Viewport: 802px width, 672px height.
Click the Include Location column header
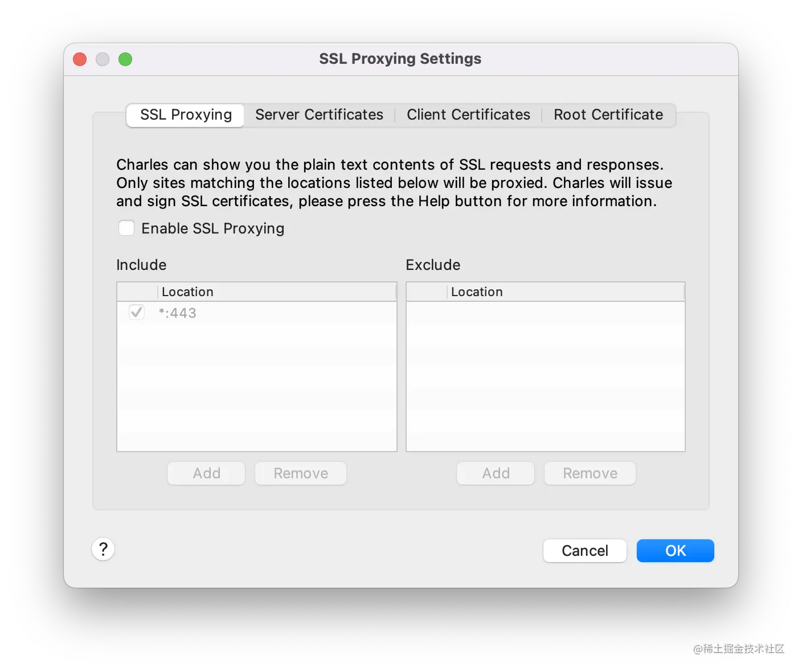277,292
